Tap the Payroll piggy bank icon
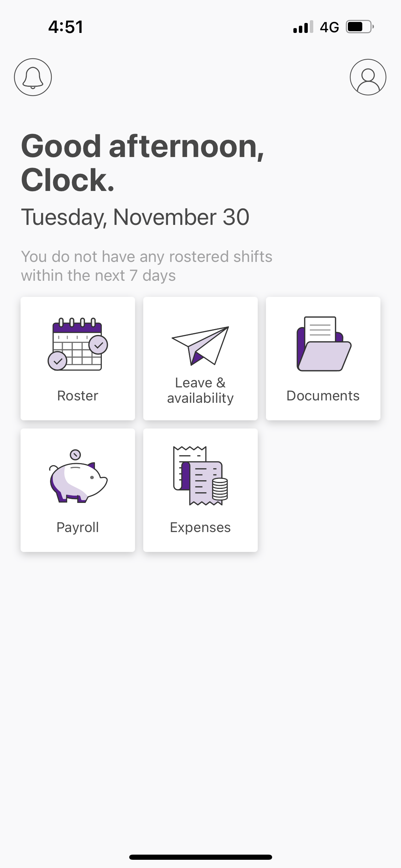Image resolution: width=401 pixels, height=868 pixels. point(78,477)
